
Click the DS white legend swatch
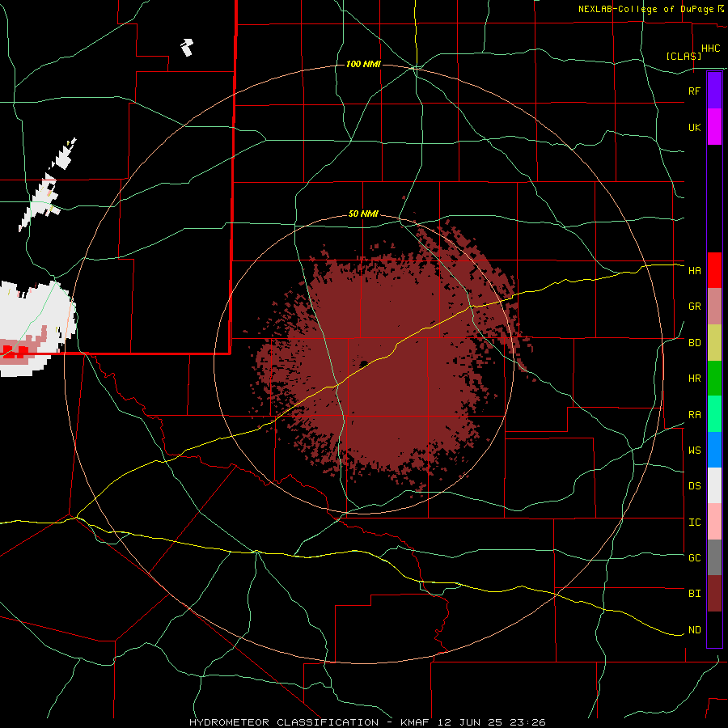tap(714, 485)
